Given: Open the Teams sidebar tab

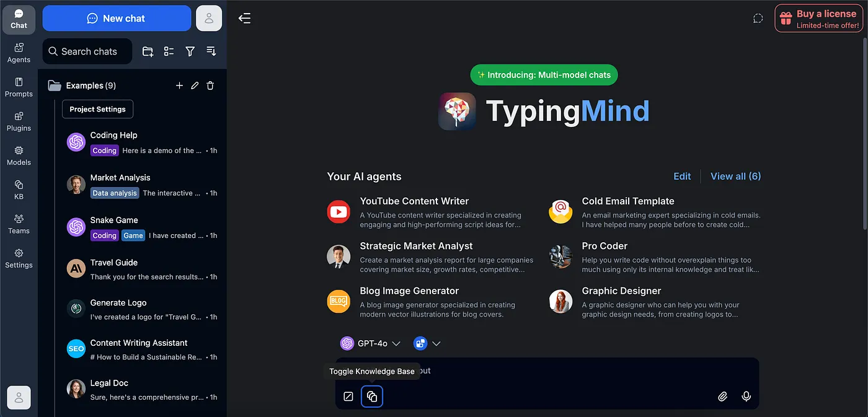Looking at the screenshot, I should pos(19,224).
